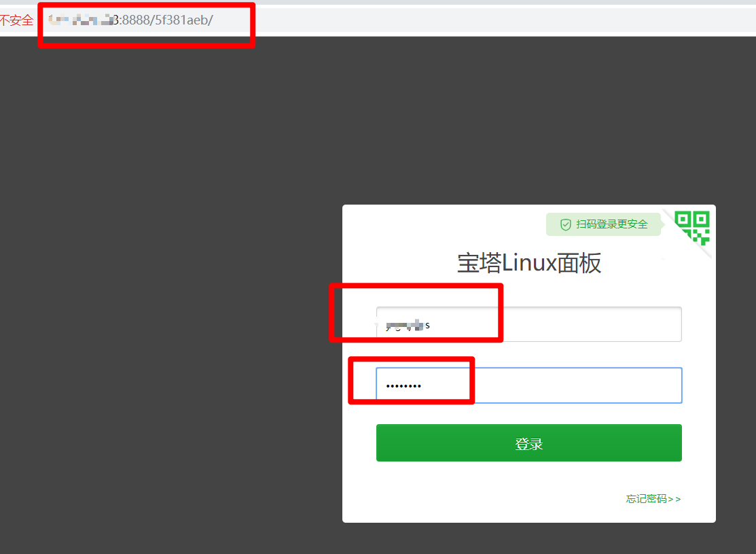This screenshot has height=554, width=756.
Task: Click the 宝塔Linux面板 title text
Action: pos(529,264)
